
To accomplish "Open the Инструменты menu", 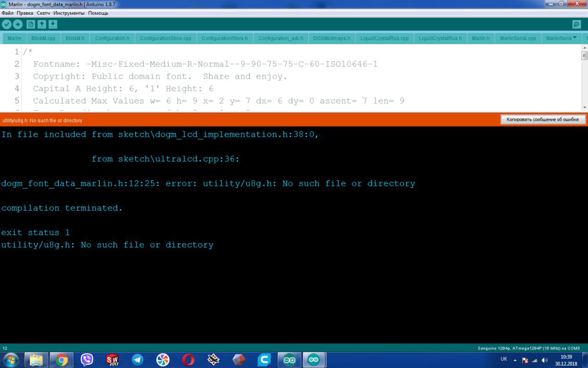I will point(69,13).
